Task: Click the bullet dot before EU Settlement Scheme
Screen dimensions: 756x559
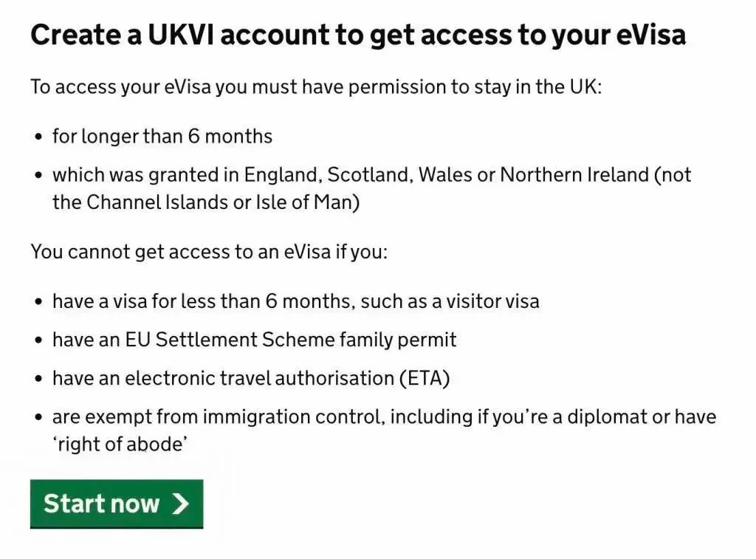Action: (39, 340)
